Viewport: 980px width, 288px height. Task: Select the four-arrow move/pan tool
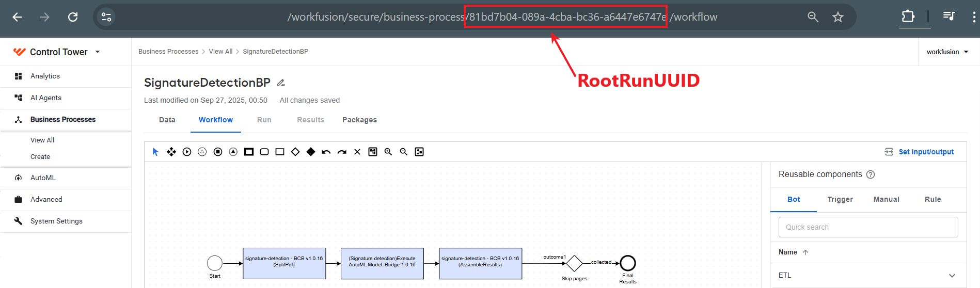pos(171,152)
